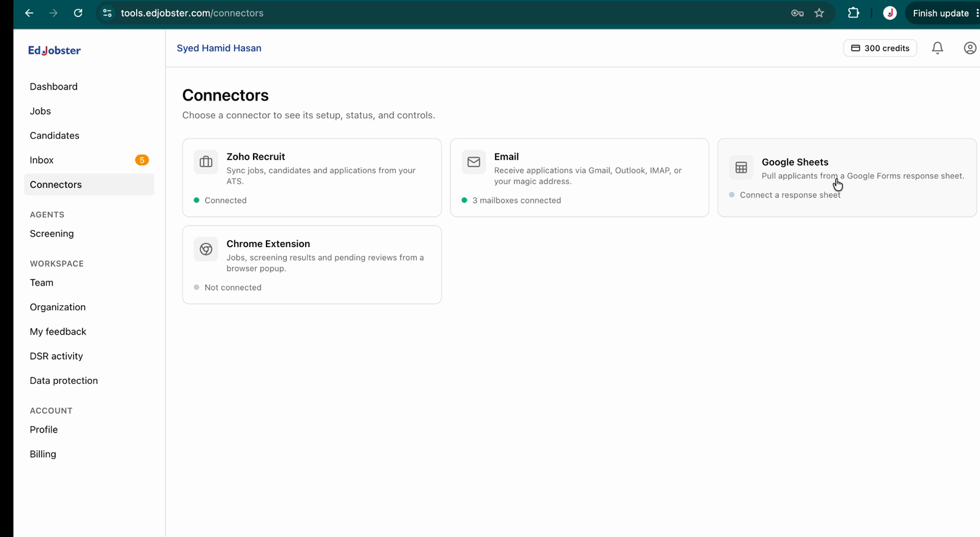Open site information icon in address bar
The width and height of the screenshot is (980, 537).
pos(107,13)
